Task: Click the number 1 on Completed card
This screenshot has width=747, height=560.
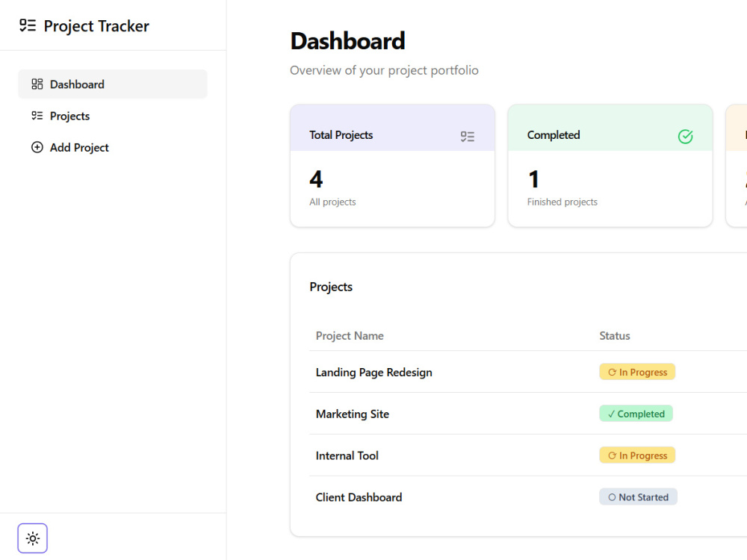Action: [533, 179]
